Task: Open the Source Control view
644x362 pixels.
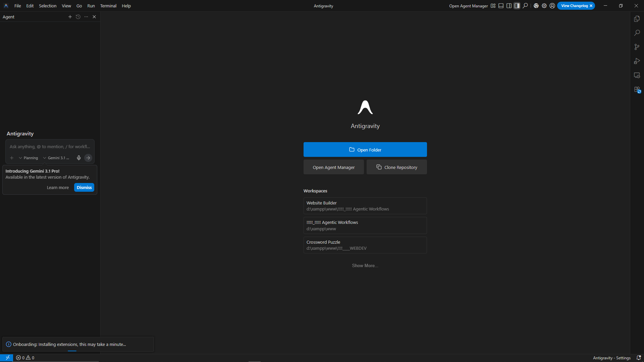Action: pos(637,47)
